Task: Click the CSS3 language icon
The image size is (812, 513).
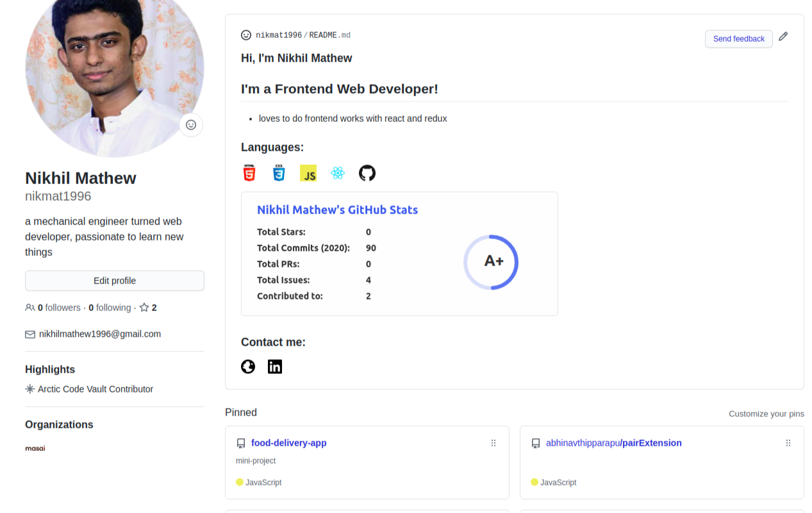Action: pyautogui.click(x=279, y=173)
